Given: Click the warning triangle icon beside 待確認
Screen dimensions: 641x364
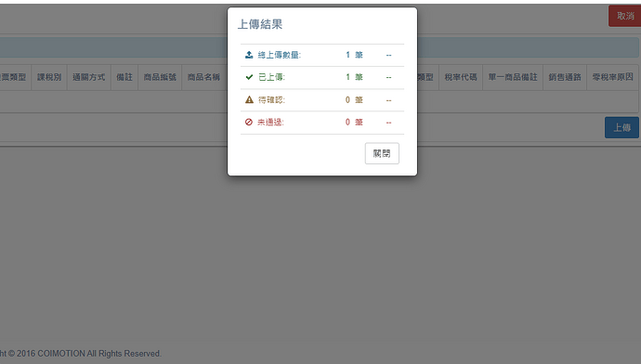Looking at the screenshot, I should click(x=249, y=99).
